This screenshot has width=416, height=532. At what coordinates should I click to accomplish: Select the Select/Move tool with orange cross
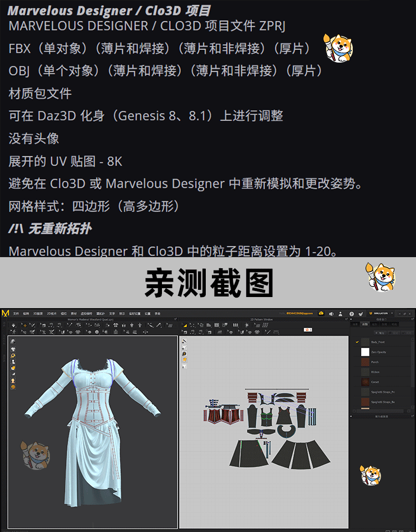[x=24, y=325]
